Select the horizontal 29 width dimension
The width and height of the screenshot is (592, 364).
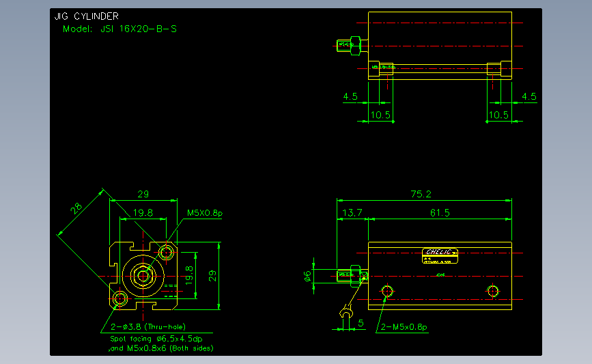click(143, 194)
